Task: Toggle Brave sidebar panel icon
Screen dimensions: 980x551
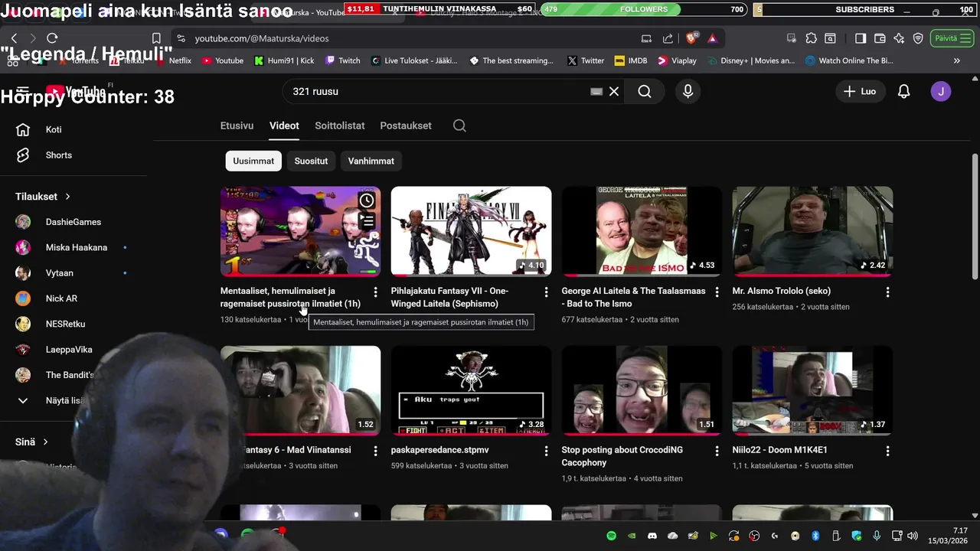Action: click(861, 38)
